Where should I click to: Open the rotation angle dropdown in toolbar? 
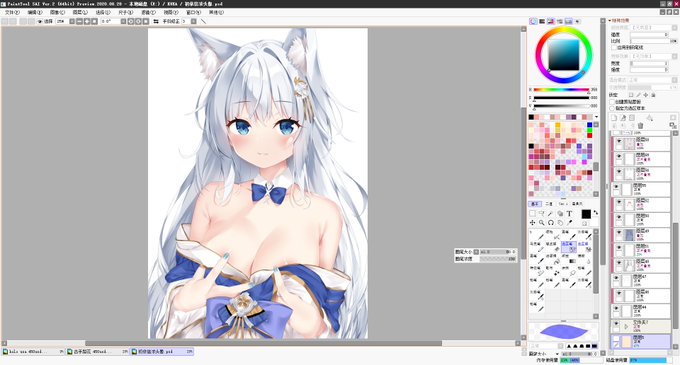click(123, 21)
